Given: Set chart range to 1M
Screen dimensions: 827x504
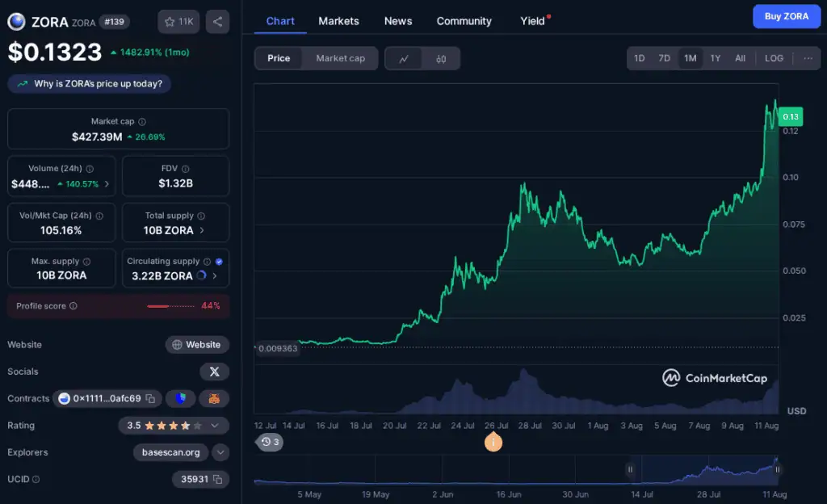Looking at the screenshot, I should pyautogui.click(x=690, y=58).
